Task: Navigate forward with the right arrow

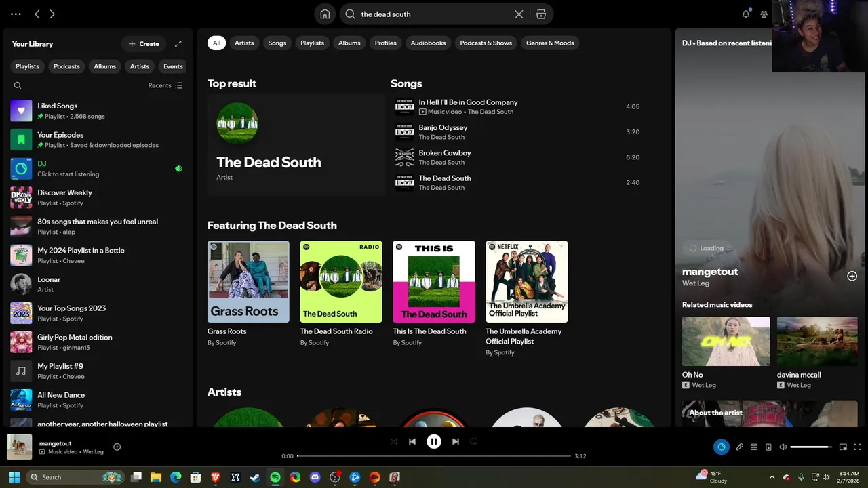Action: pos(52,14)
